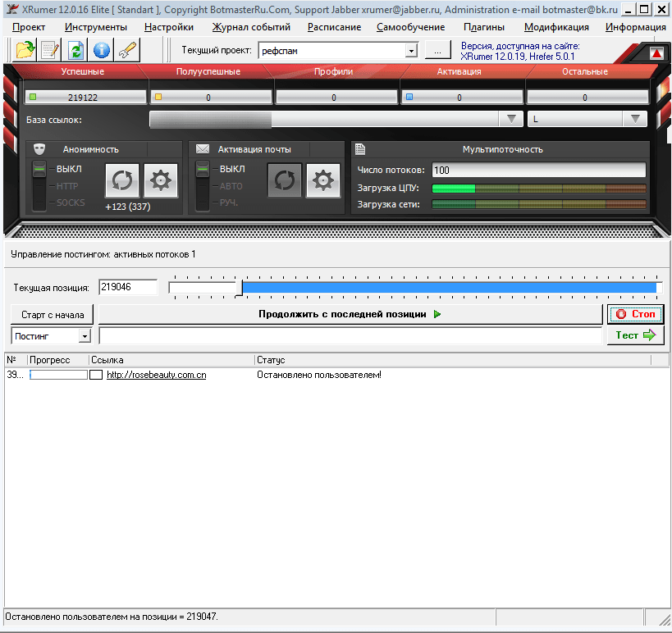The width and height of the screenshot is (672, 633).
Task: Click the Тест button
Action: [636, 335]
